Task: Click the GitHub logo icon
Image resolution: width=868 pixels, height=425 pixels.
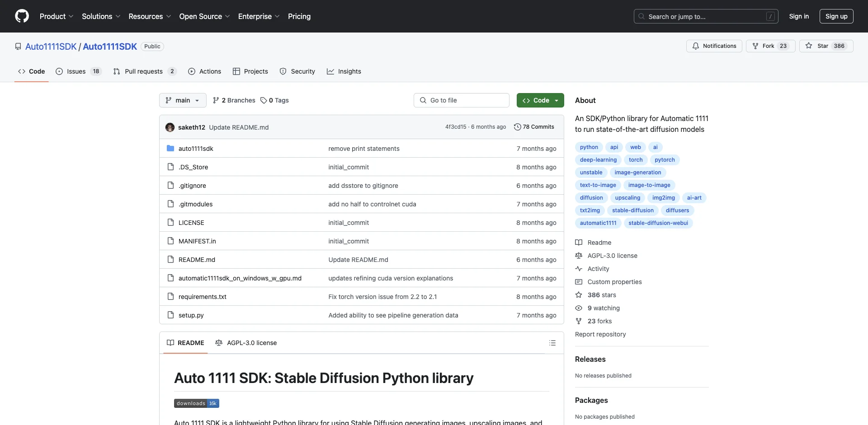Action: coord(22,16)
